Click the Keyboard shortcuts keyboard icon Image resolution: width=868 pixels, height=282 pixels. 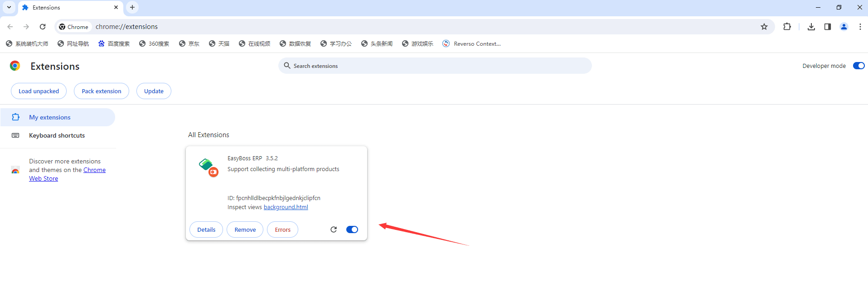click(15, 135)
